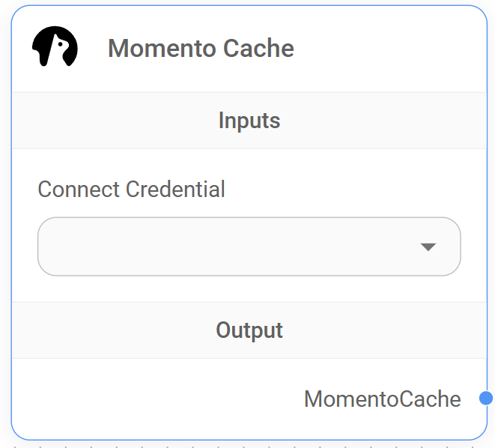Click the Momento squirrel logo icon
The height and width of the screenshot is (448, 495).
pyautogui.click(x=55, y=47)
